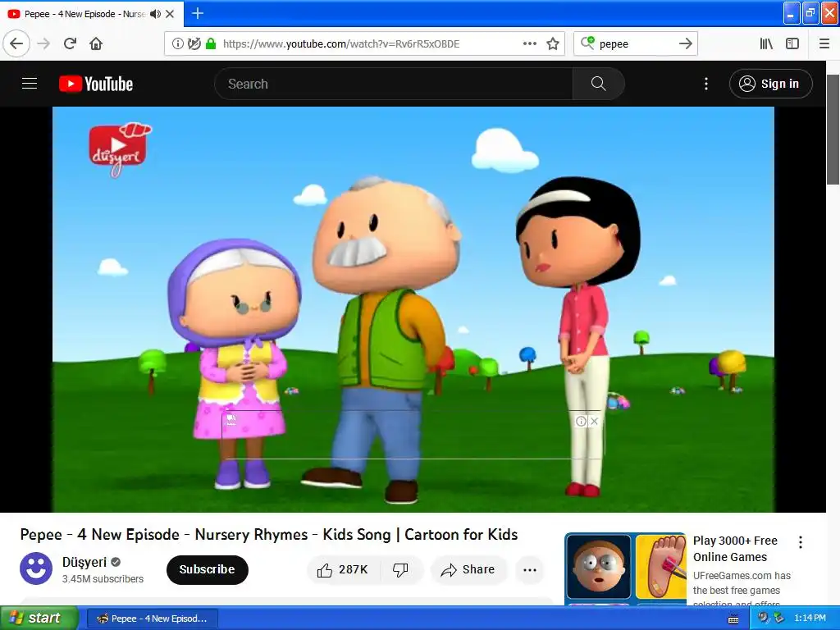
Task: Click the Sign in button
Action: (770, 84)
